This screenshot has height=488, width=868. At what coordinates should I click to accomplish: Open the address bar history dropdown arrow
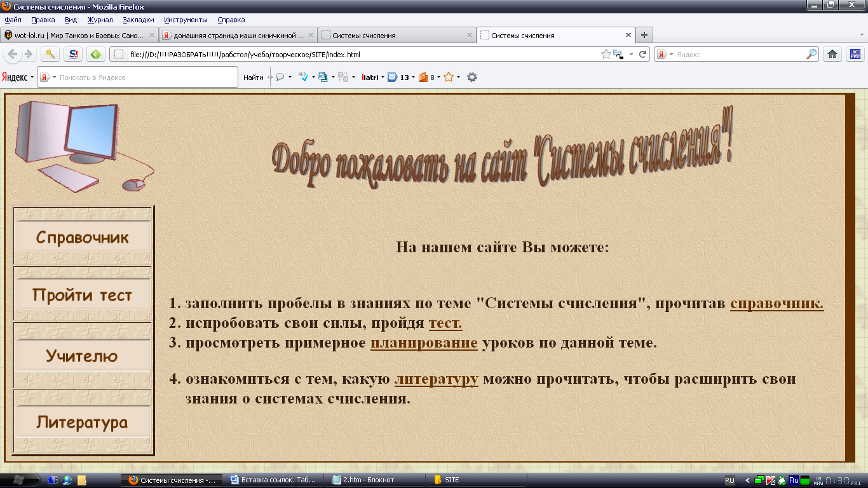[631, 55]
